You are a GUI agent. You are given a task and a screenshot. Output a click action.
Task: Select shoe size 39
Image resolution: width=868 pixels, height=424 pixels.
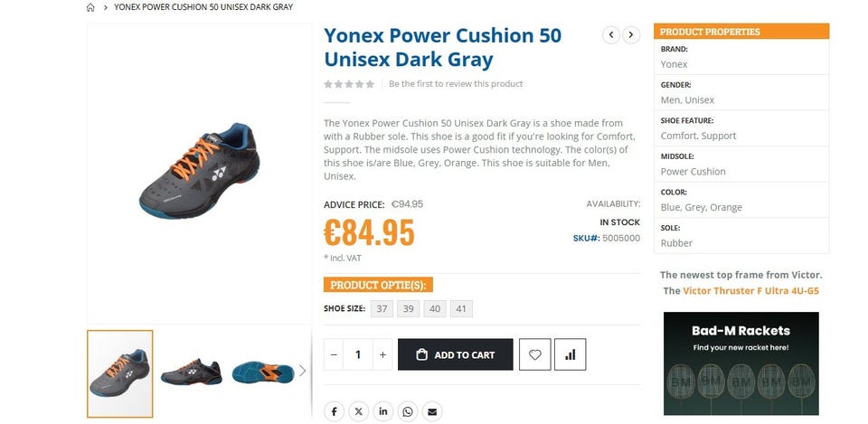tap(408, 309)
